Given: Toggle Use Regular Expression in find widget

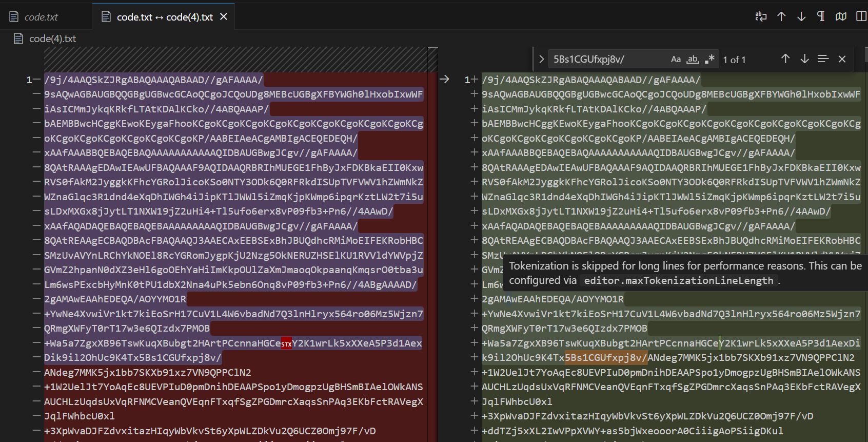Looking at the screenshot, I should [709, 59].
